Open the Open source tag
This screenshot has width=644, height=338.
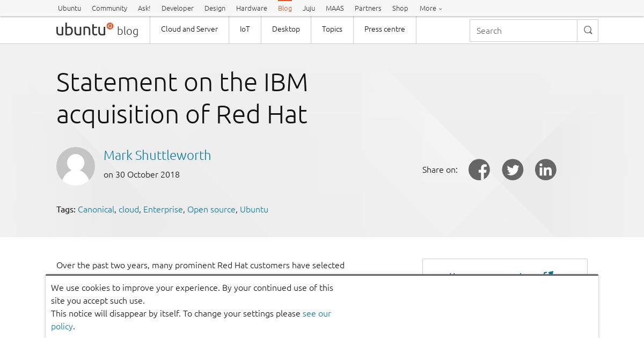pyautogui.click(x=211, y=209)
